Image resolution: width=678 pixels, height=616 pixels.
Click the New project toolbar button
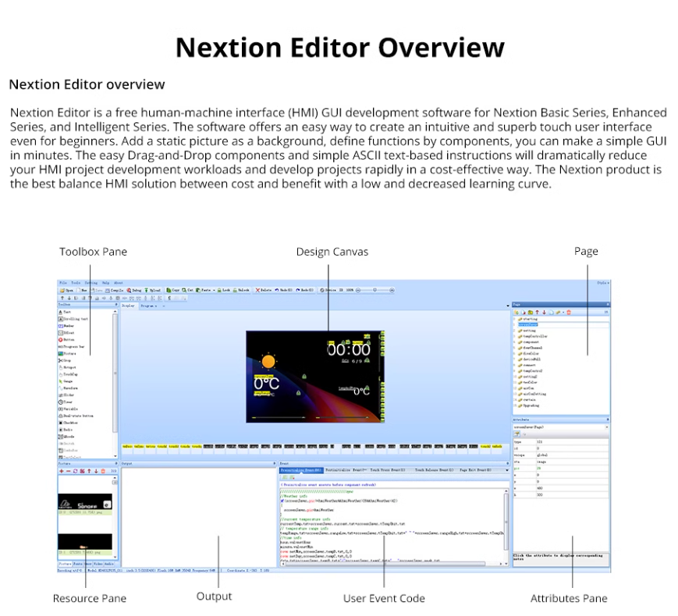point(82,291)
